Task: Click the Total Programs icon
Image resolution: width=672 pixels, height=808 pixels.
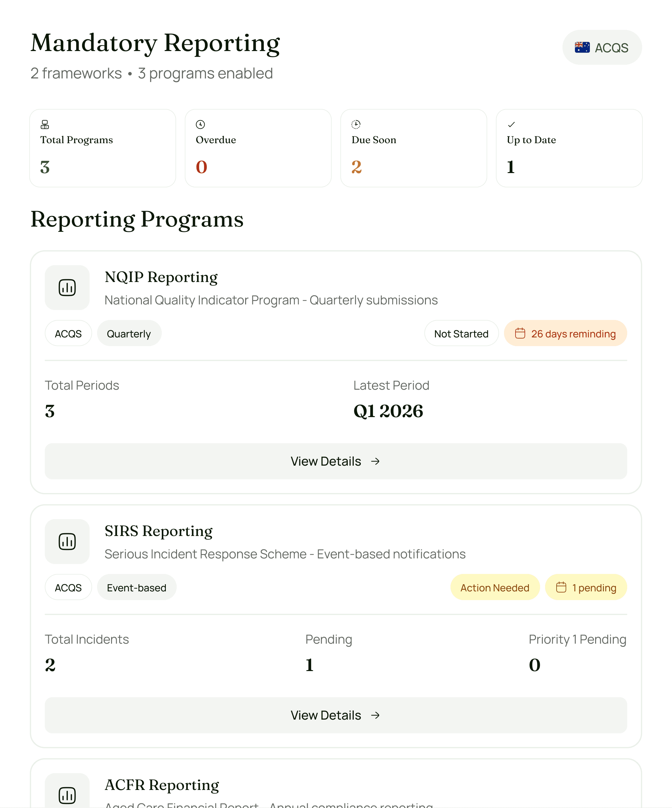Action: coord(44,124)
